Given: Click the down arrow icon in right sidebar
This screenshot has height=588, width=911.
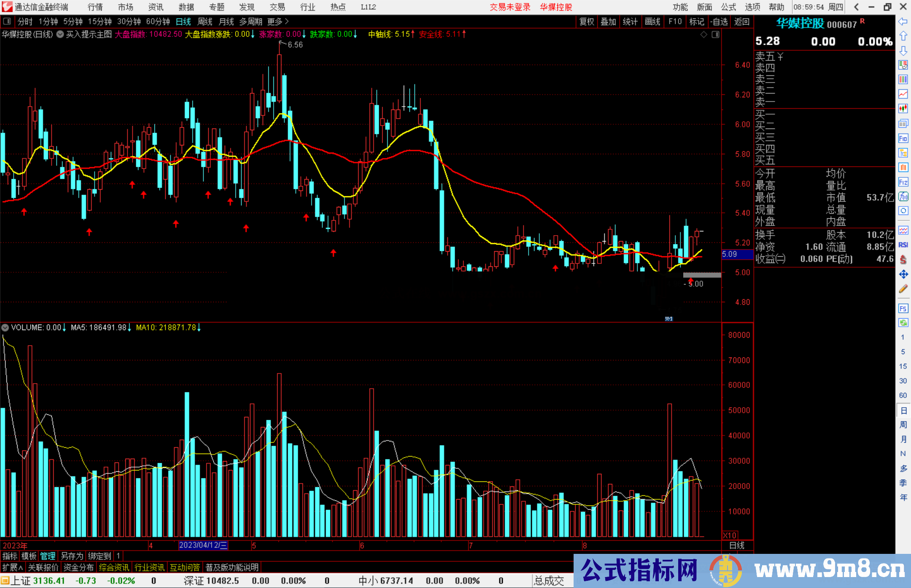Looking at the screenshot, I should (x=903, y=51).
